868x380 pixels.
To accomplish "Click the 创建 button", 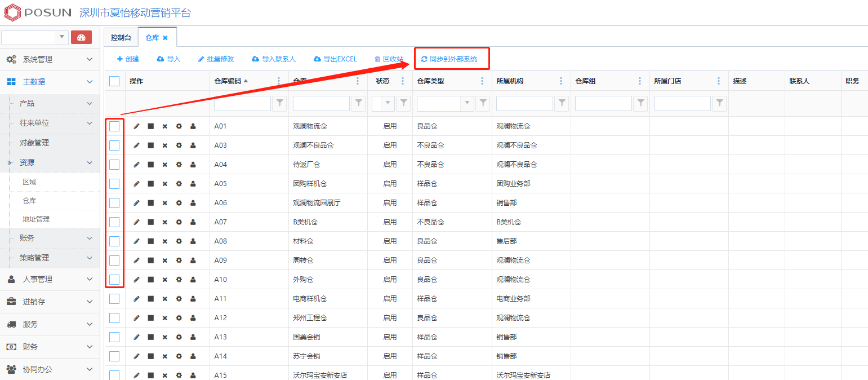I will click(128, 59).
